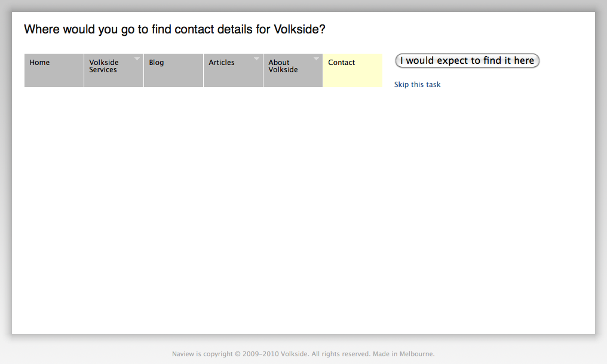Expand the Articles menu arrow

coord(256,59)
